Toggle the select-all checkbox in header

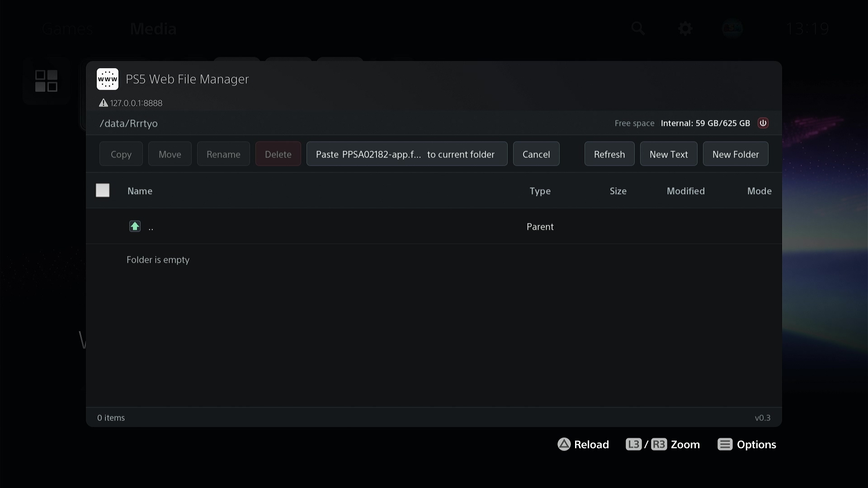[103, 190]
